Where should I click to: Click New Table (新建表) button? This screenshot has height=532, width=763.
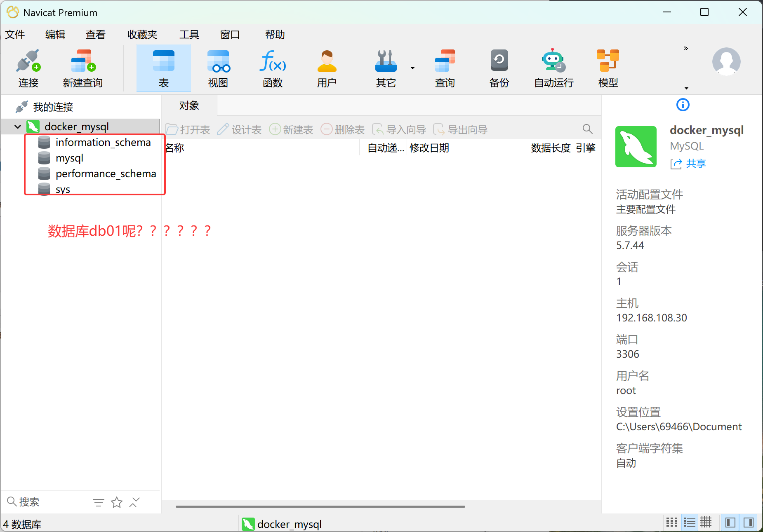coord(291,130)
